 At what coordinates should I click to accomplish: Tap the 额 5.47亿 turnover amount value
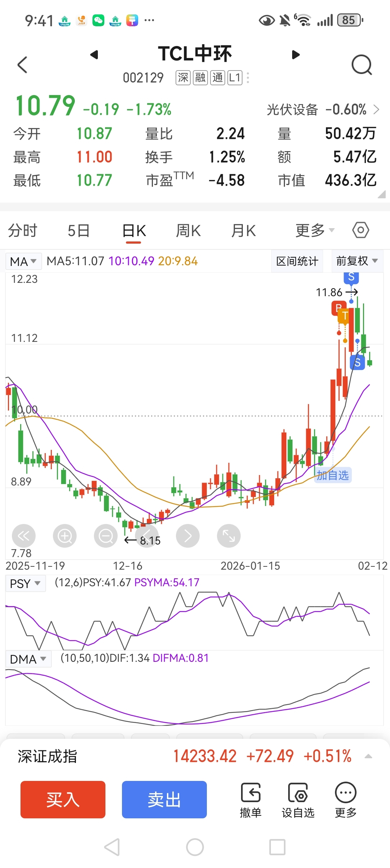tap(355, 157)
